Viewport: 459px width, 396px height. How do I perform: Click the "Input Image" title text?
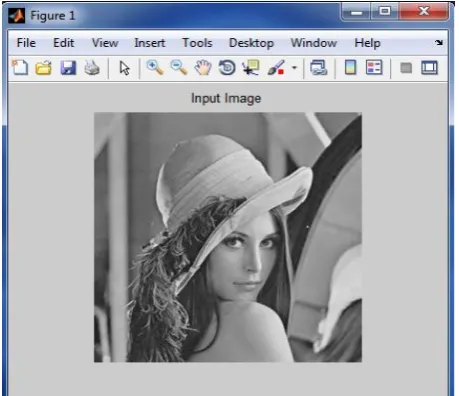pos(226,98)
